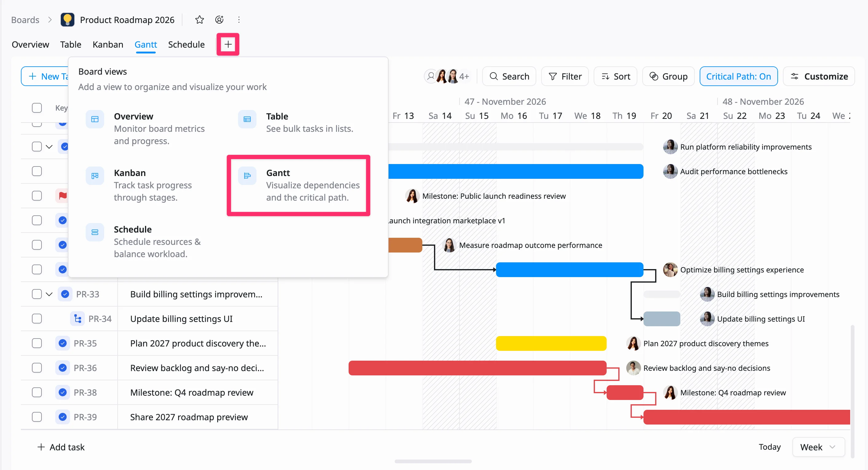The height and width of the screenshot is (470, 868).
Task: Switch to the Schedule tab
Action: (x=186, y=45)
